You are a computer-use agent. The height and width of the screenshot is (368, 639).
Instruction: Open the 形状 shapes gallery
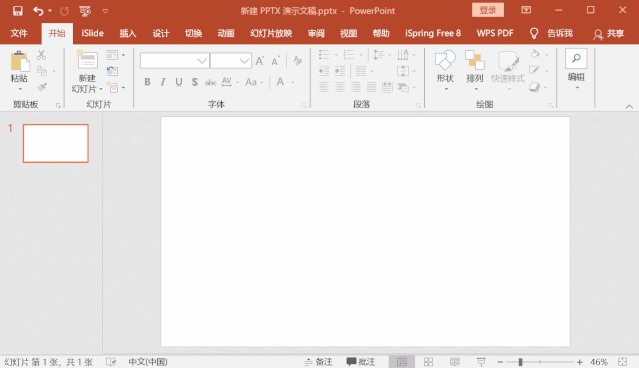click(x=445, y=70)
